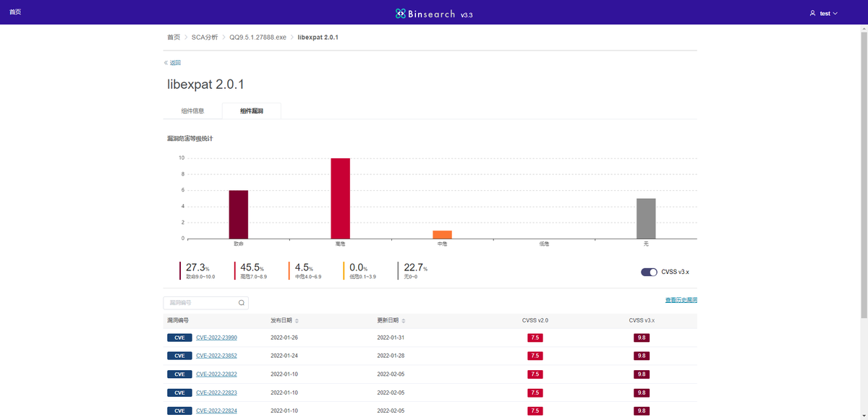Click the 0.0% 低危 statistic
The image size is (868, 420).
(360, 271)
